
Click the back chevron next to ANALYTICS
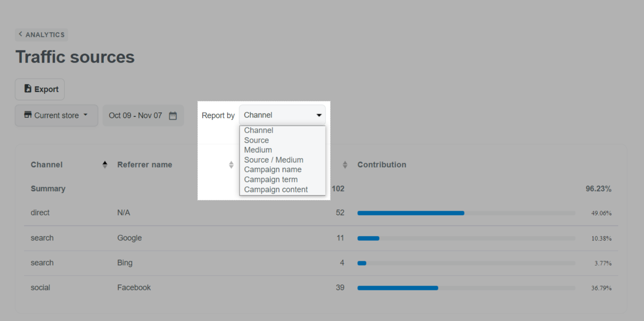point(20,34)
